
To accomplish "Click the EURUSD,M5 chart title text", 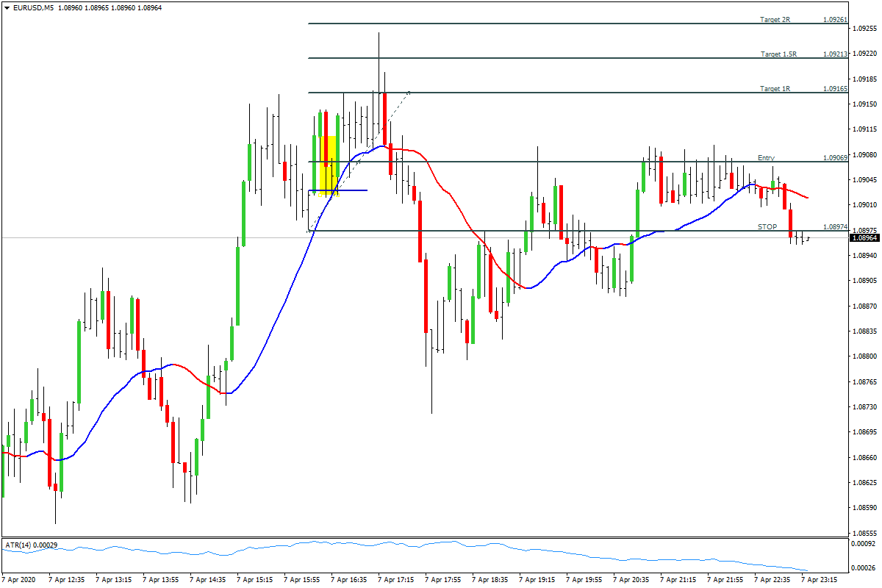I will click(33, 7).
